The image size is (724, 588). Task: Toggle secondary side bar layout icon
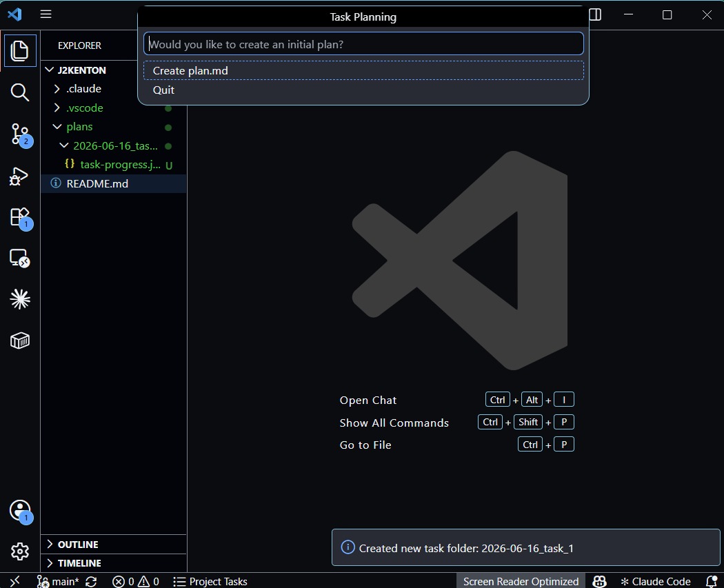(x=595, y=14)
